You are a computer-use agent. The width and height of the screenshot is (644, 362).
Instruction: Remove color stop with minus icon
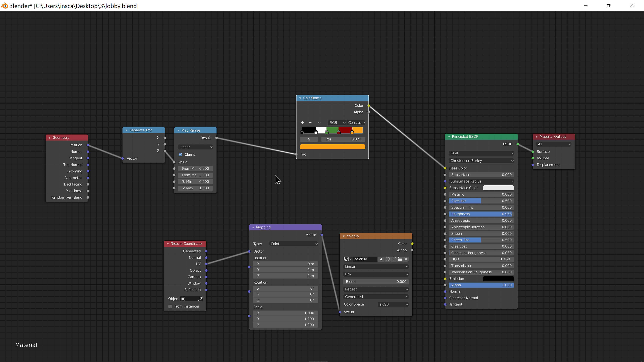(310, 122)
